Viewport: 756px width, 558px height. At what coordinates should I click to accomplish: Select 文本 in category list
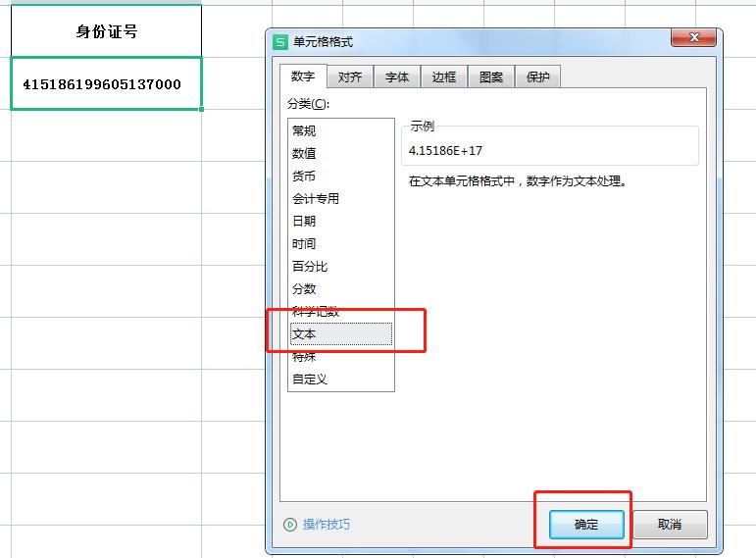(341, 333)
